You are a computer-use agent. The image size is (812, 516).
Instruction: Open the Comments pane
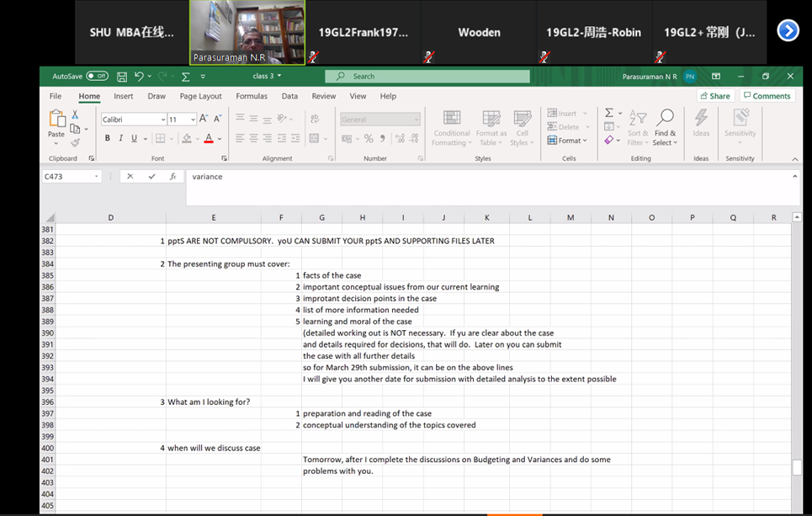pyautogui.click(x=767, y=96)
